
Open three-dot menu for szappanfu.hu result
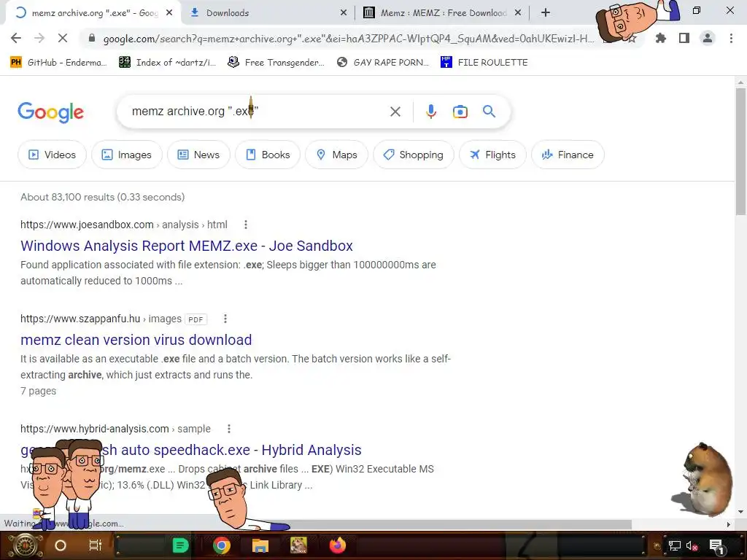225,319
